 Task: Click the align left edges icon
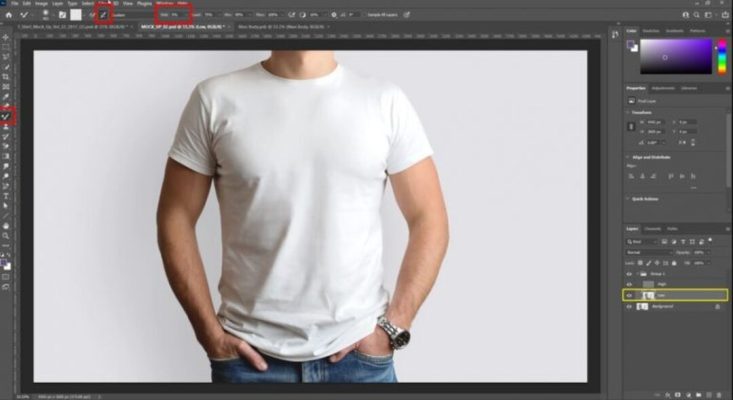click(632, 176)
